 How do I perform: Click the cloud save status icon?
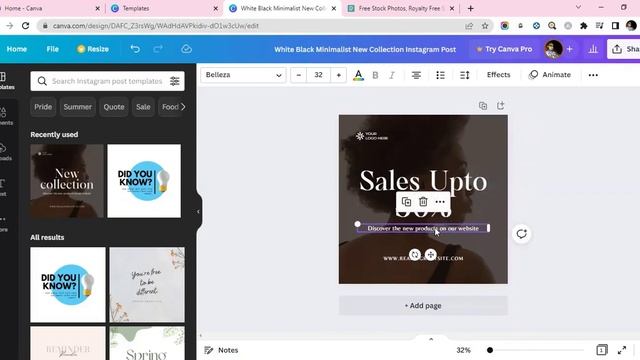pyautogui.click(x=186, y=49)
